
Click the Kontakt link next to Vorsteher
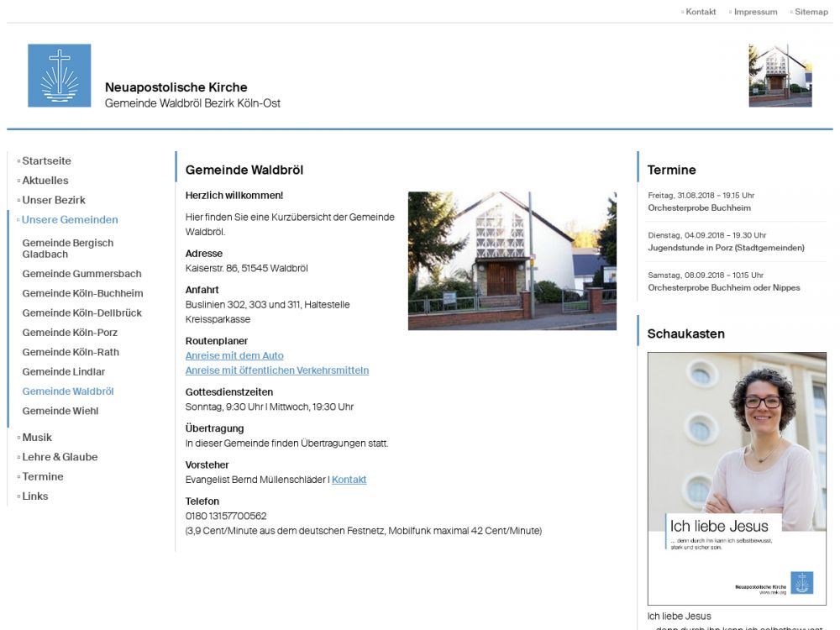[349, 480]
